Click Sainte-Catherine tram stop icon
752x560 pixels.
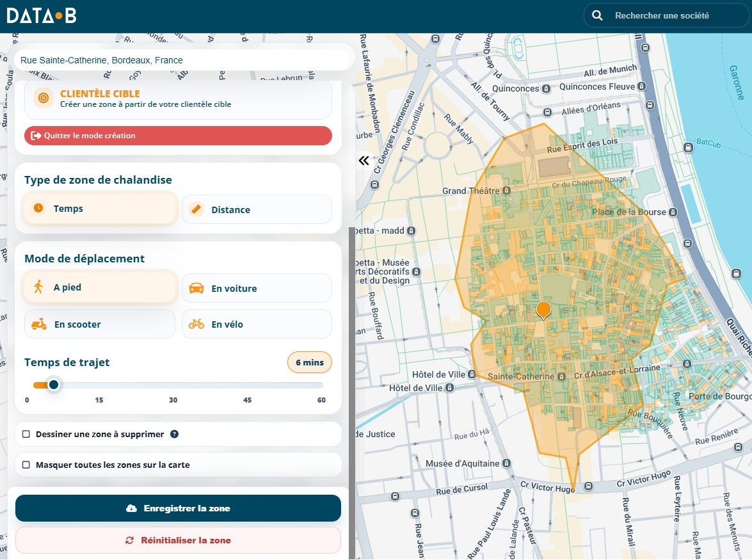(561, 377)
